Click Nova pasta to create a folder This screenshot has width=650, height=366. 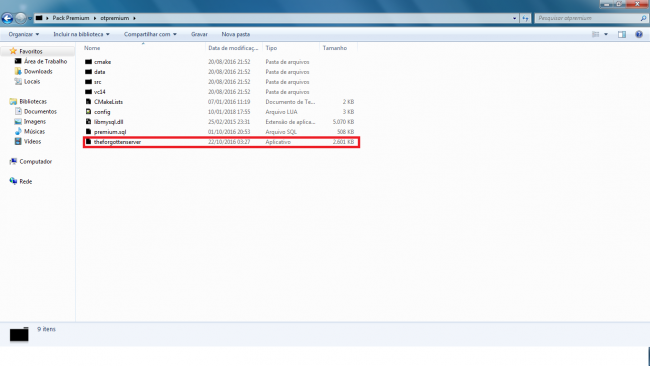(x=235, y=34)
